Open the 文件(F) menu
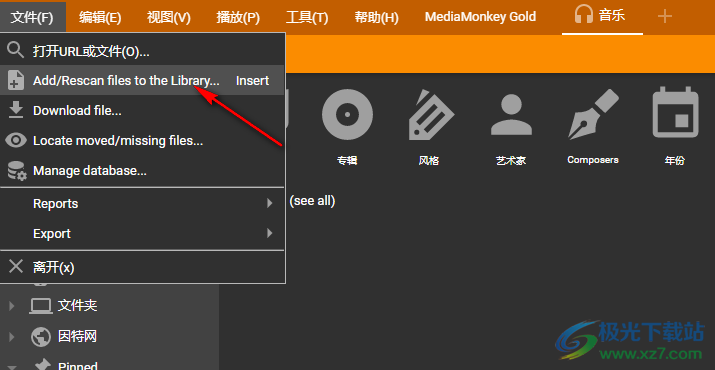Viewport: 715px width, 370px height. tap(32, 17)
